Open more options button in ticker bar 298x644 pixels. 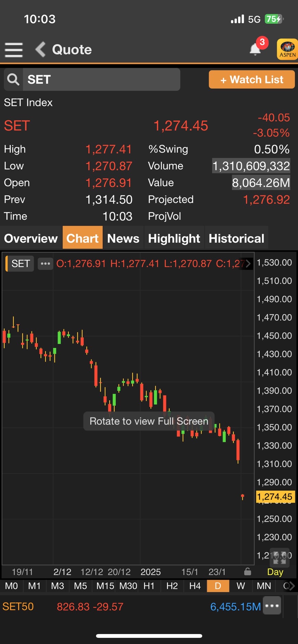coord(272,606)
